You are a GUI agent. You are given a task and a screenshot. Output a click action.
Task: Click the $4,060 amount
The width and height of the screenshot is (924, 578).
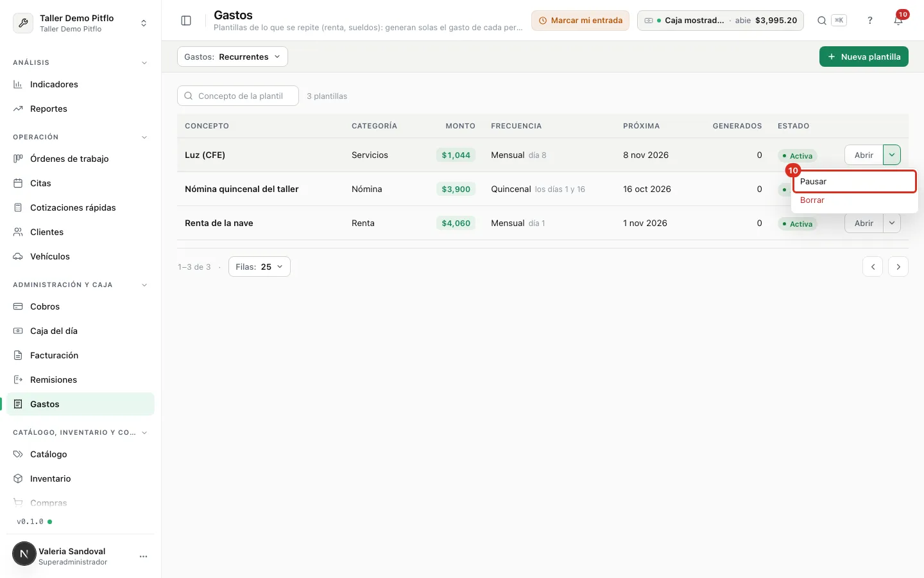456,223
